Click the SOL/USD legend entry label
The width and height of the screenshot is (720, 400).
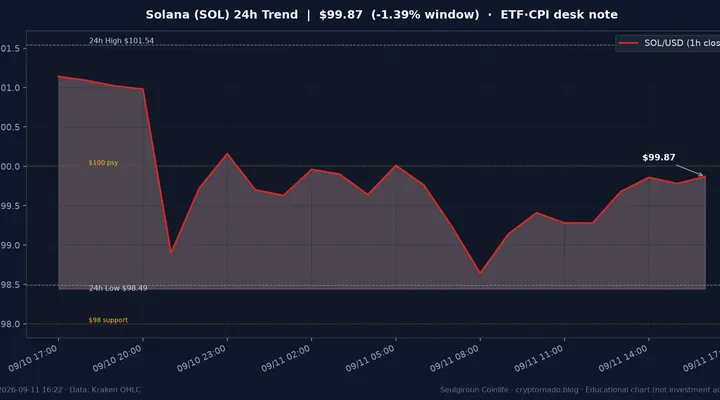pos(682,43)
